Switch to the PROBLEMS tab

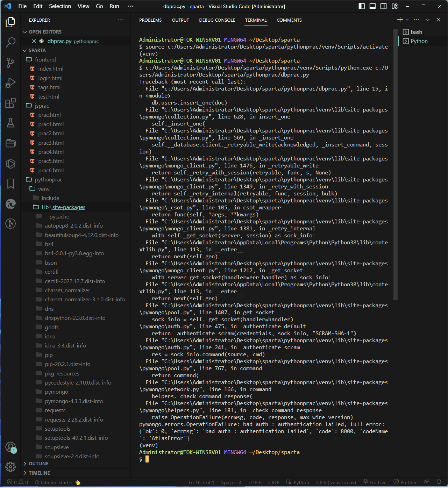[x=150, y=20]
